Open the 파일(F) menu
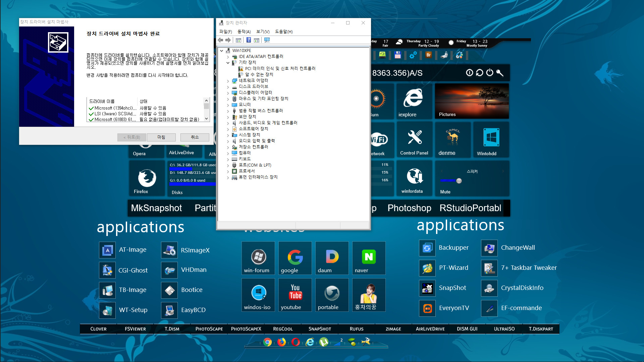This screenshot has height=362, width=644. click(225, 32)
